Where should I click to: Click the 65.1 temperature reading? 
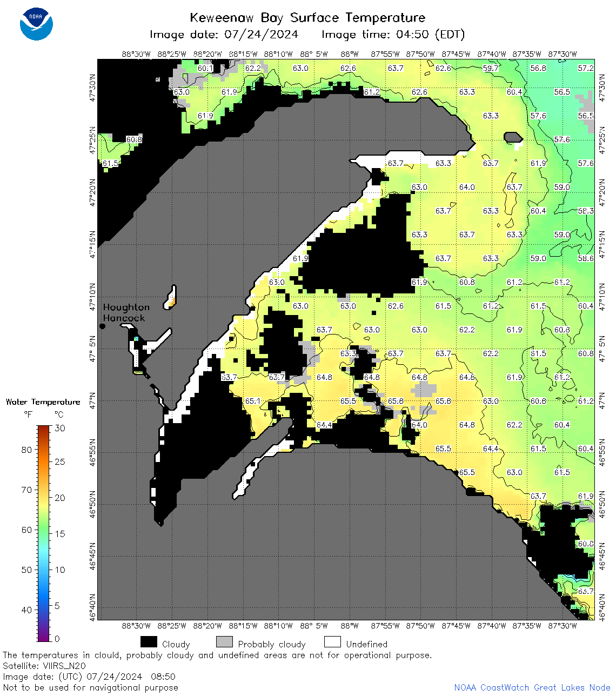pos(253,401)
